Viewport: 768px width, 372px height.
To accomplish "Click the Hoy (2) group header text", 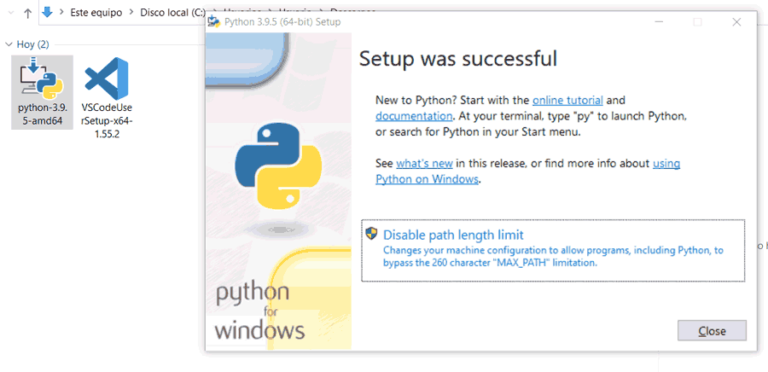I will click(33, 45).
